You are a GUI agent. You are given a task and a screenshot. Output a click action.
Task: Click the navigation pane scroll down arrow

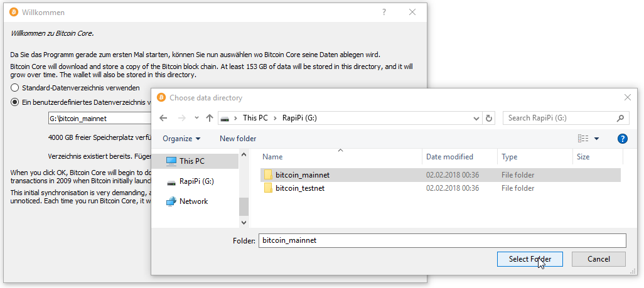244,222
